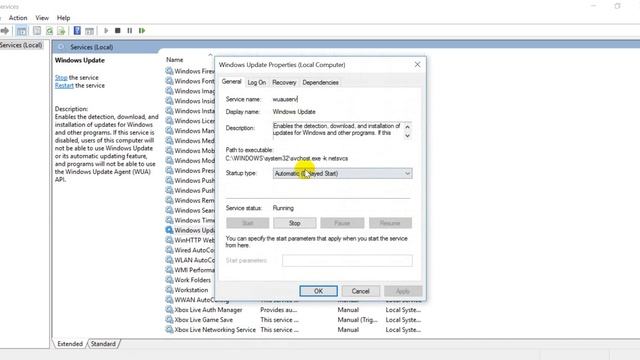Image resolution: width=640 pixels, height=360 pixels.
Task: Open the Properties toolbar icon
Action: click(x=37, y=31)
